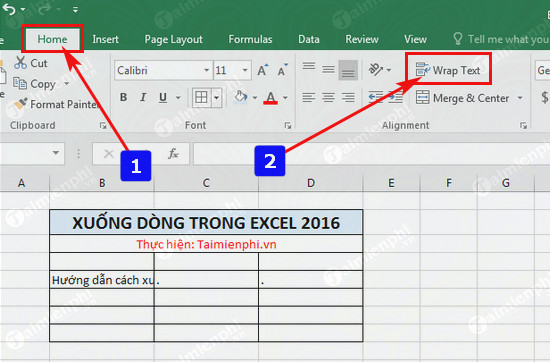The height and width of the screenshot is (362, 550).
Task: Toggle Italic formatting
Action: [143, 97]
